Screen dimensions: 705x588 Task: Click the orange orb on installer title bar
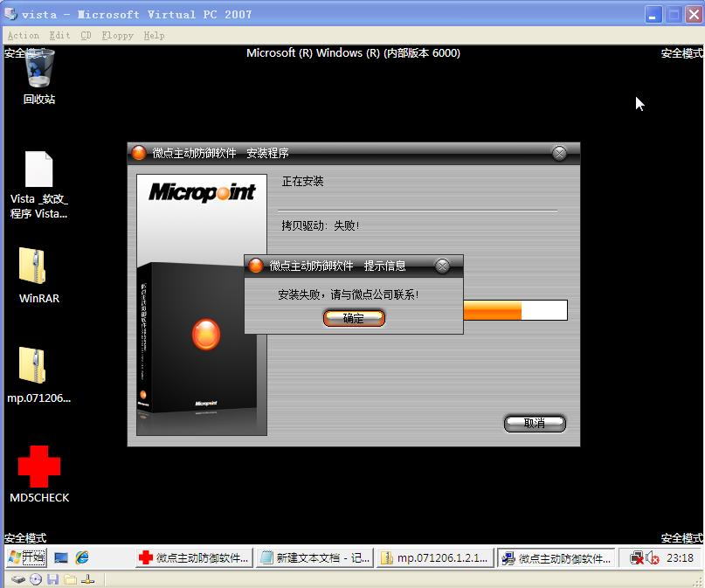tap(139, 153)
